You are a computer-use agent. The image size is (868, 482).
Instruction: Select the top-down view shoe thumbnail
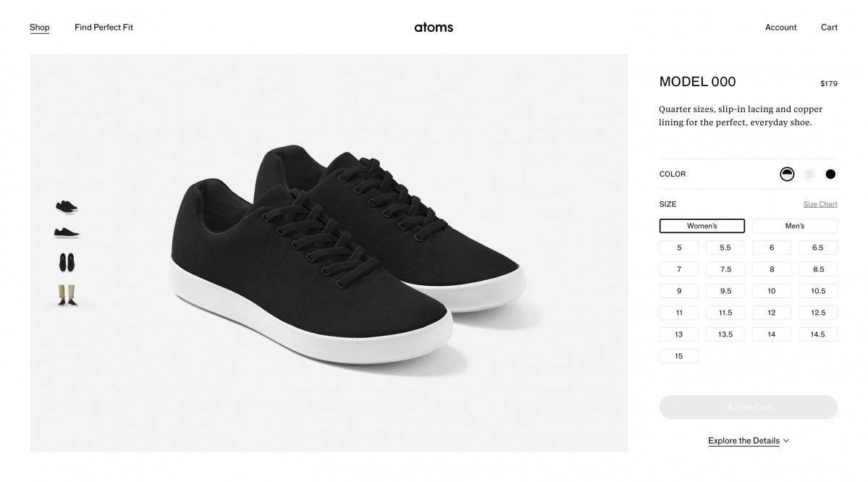(x=67, y=262)
